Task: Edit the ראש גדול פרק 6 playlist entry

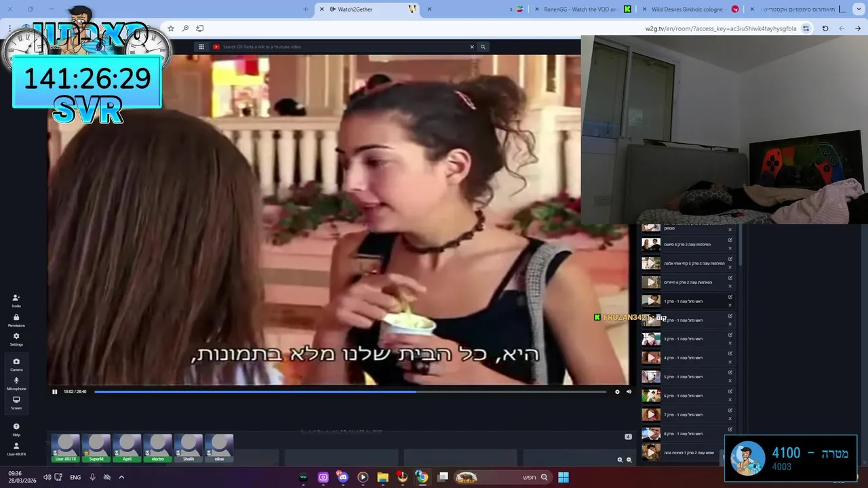Action: tap(730, 392)
